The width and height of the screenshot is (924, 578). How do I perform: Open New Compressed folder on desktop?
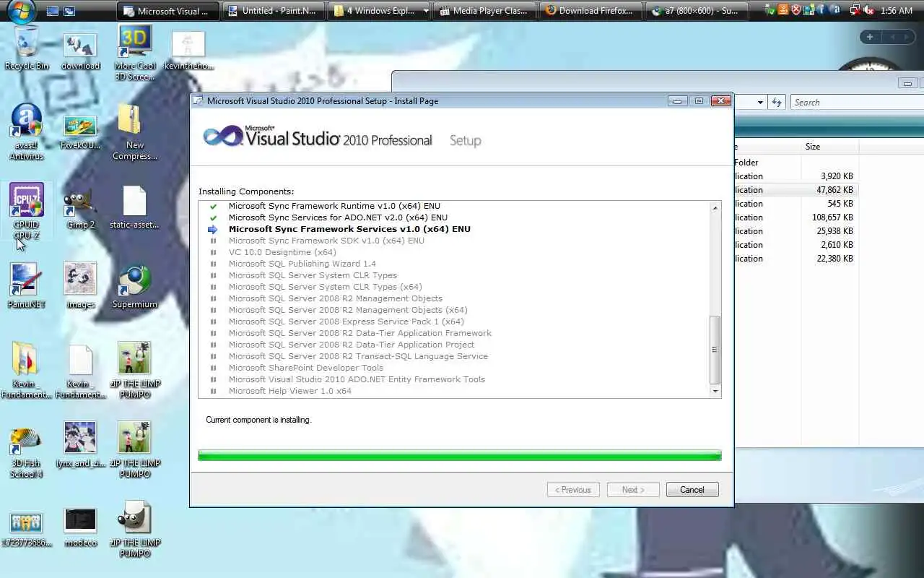coord(135,132)
